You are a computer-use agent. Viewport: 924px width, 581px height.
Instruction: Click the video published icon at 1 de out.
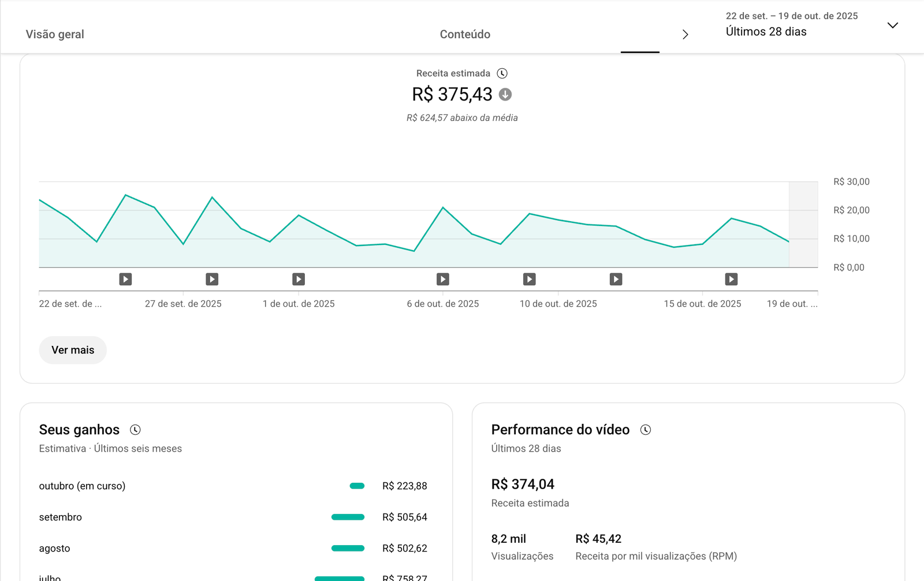[x=299, y=280]
